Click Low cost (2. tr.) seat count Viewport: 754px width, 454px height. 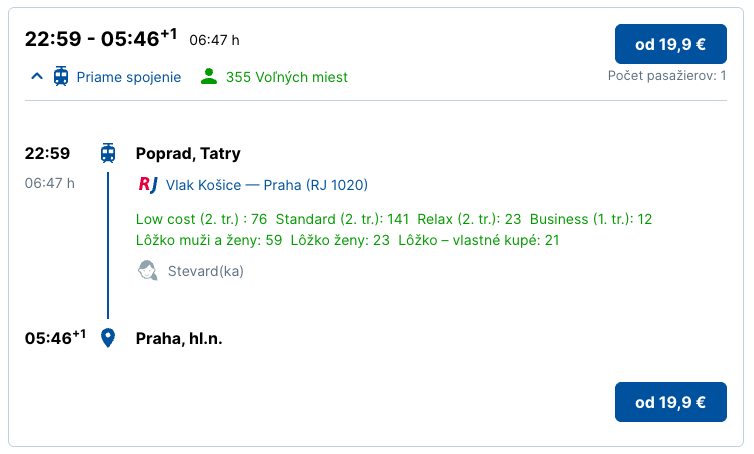coord(201,219)
